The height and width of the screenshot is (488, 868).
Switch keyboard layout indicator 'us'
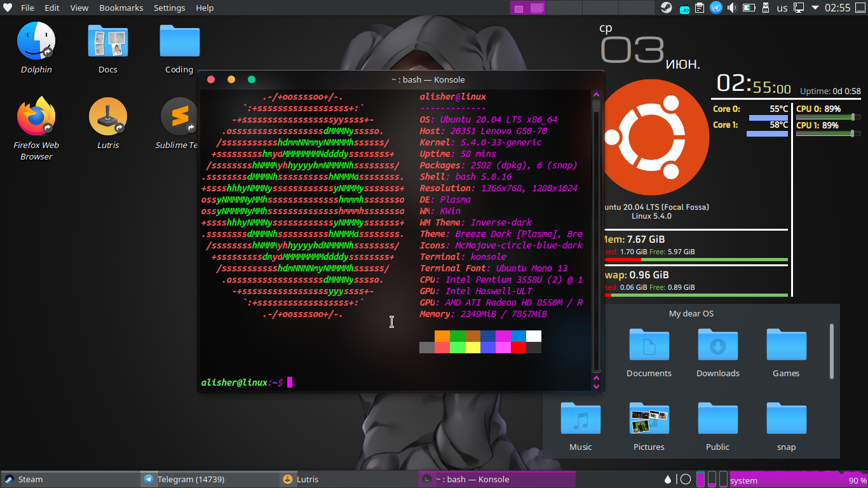pos(782,8)
